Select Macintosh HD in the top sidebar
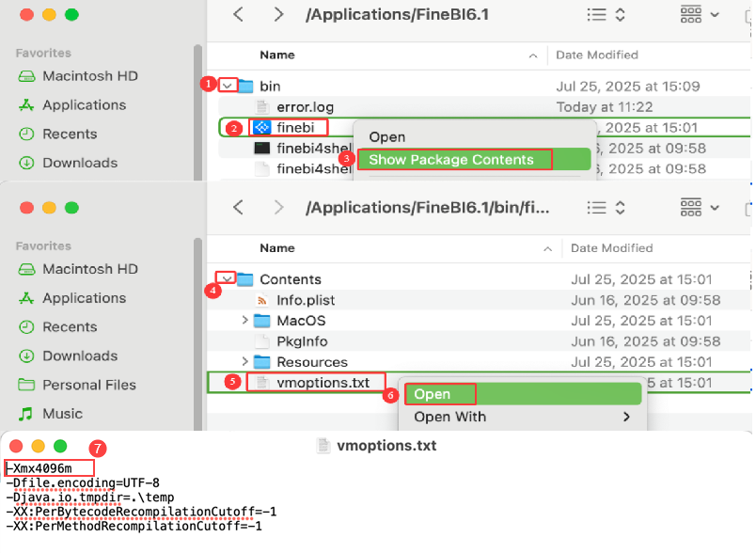The image size is (756, 553). (90, 76)
